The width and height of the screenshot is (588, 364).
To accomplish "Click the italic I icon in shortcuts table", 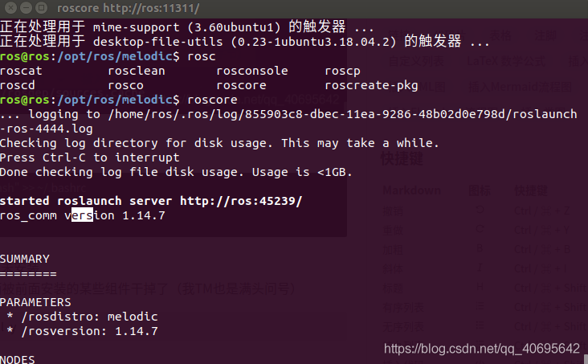I will [x=478, y=268].
